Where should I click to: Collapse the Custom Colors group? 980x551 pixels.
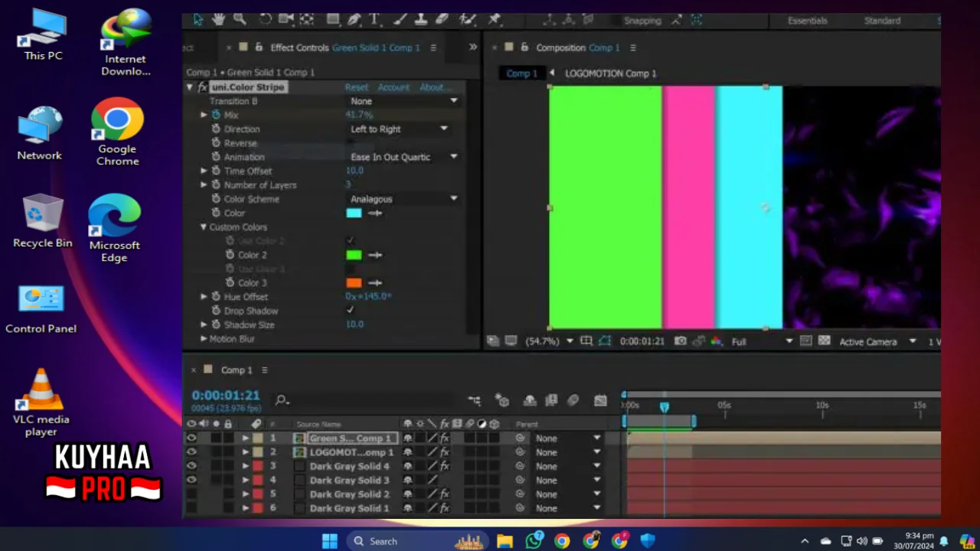(204, 227)
